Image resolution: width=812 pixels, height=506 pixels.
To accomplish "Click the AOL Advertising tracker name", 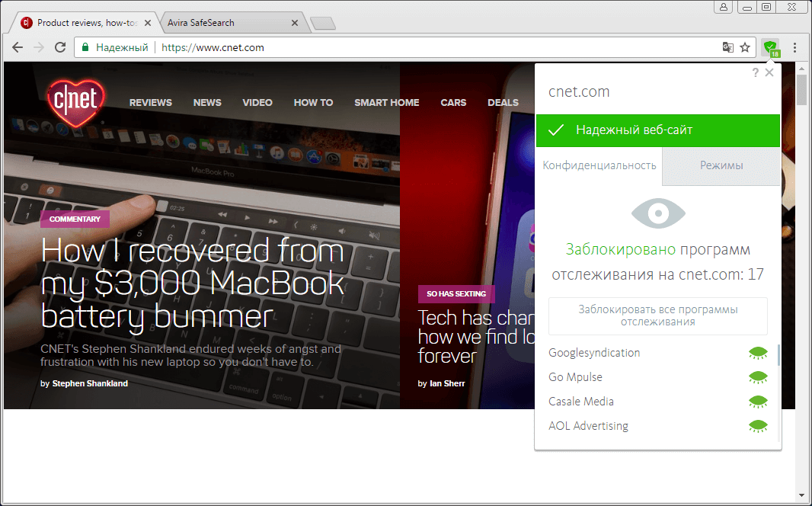I will click(588, 426).
